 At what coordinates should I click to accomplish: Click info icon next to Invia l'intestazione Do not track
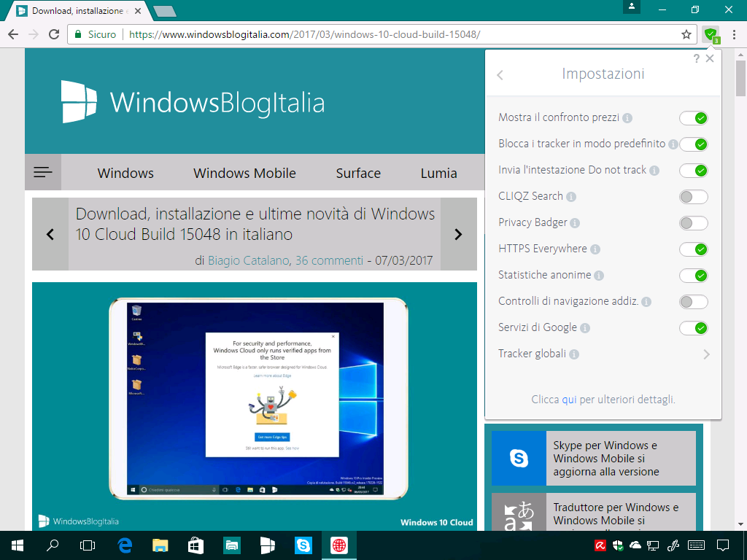pyautogui.click(x=654, y=171)
